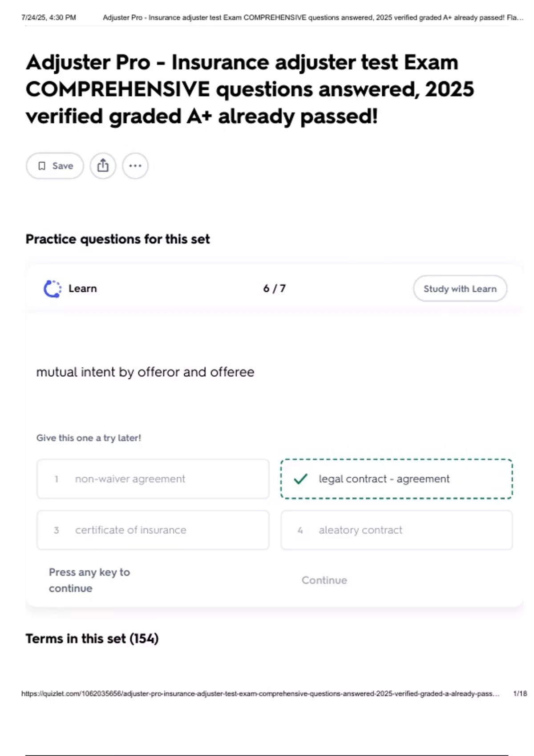
Task: Choose 'legal contract - agreement' answer option
Action: tap(396, 479)
